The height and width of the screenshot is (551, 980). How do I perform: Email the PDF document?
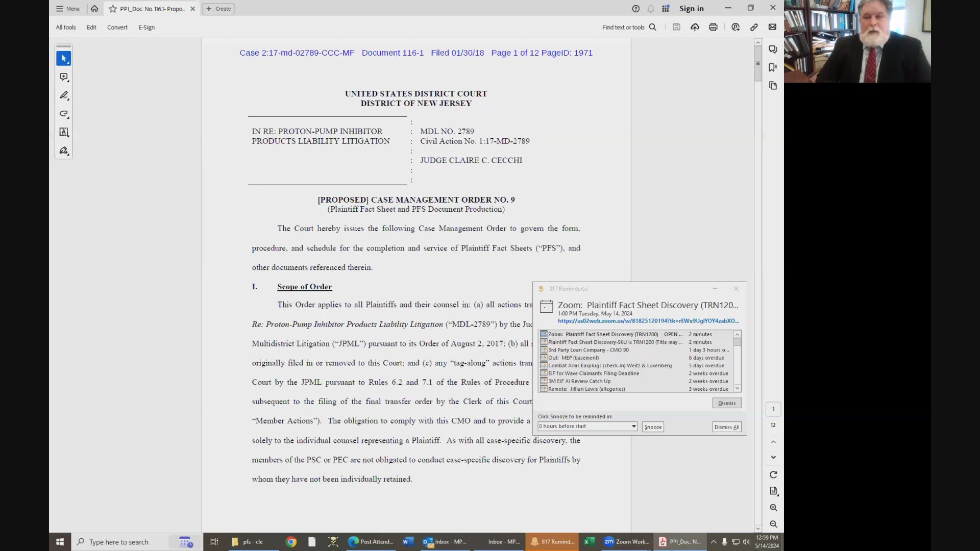click(772, 27)
